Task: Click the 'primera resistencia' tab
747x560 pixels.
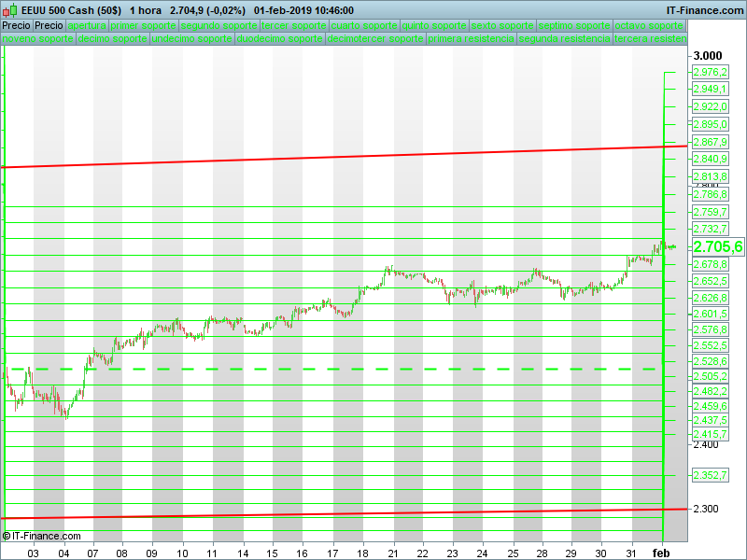Action: point(471,40)
